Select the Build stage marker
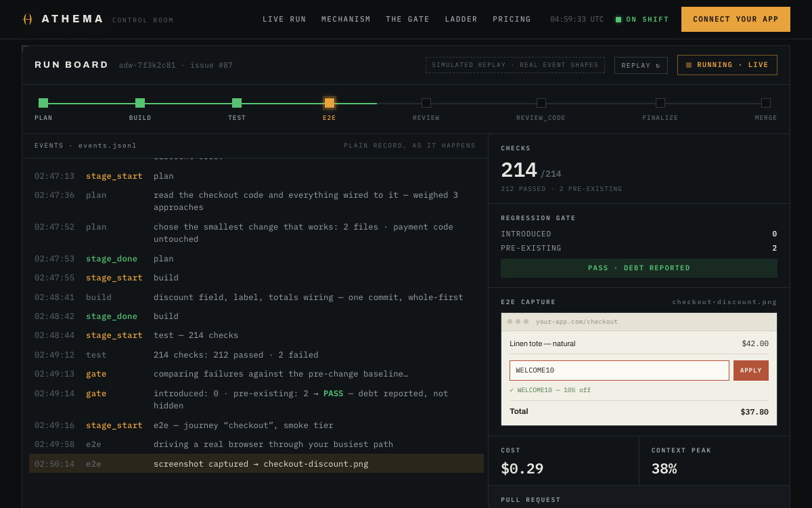The image size is (812, 508). coord(140,103)
